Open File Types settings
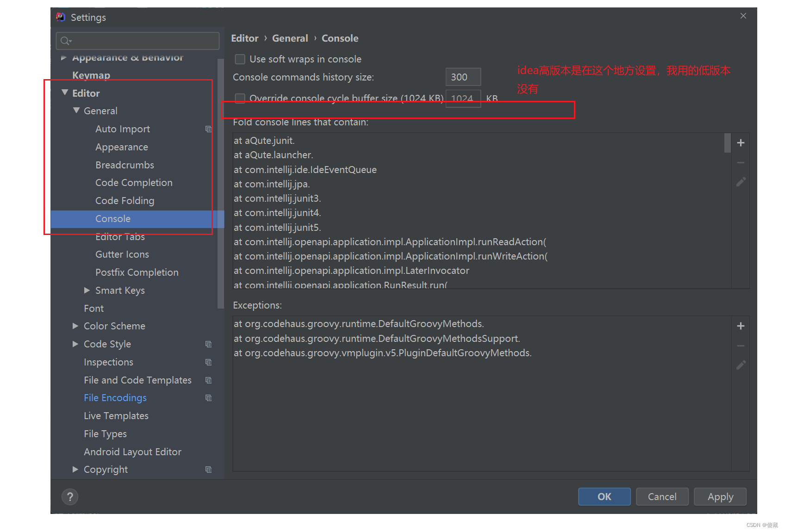 click(105, 434)
